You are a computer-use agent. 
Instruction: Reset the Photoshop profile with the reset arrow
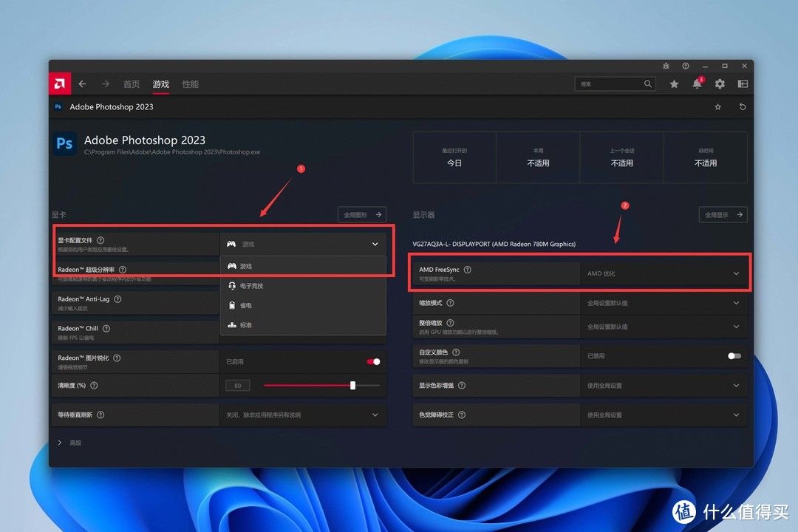point(743,107)
